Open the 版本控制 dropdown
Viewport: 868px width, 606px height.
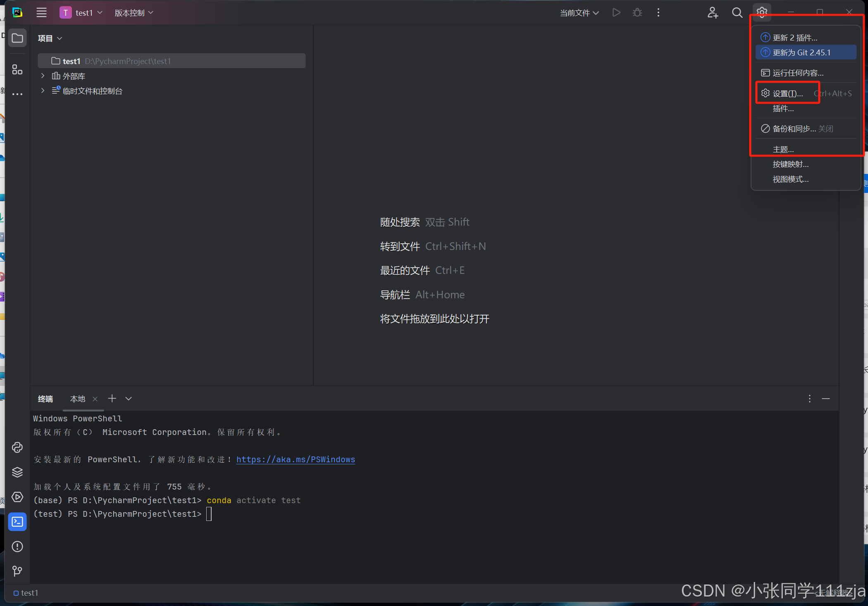(x=134, y=13)
